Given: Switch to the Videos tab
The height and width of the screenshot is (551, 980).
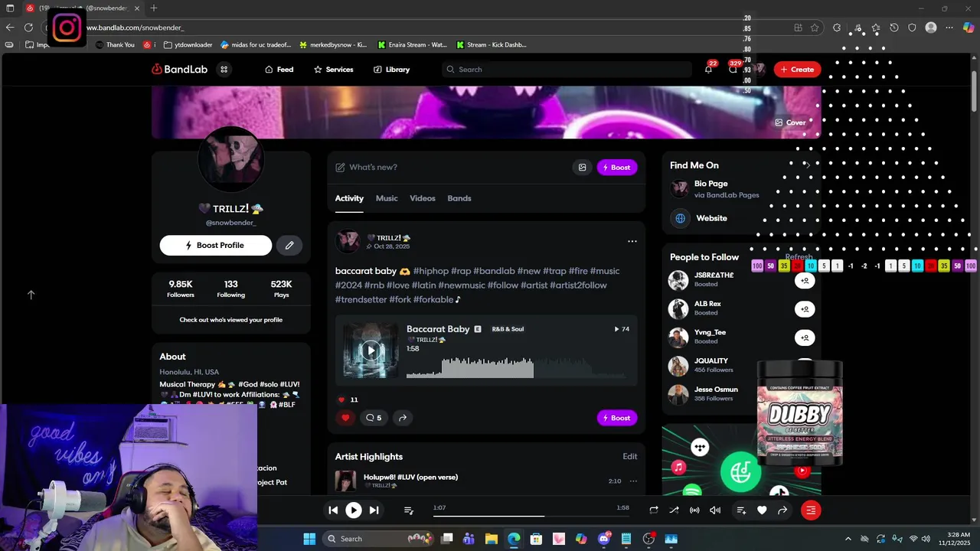Looking at the screenshot, I should pyautogui.click(x=422, y=198).
